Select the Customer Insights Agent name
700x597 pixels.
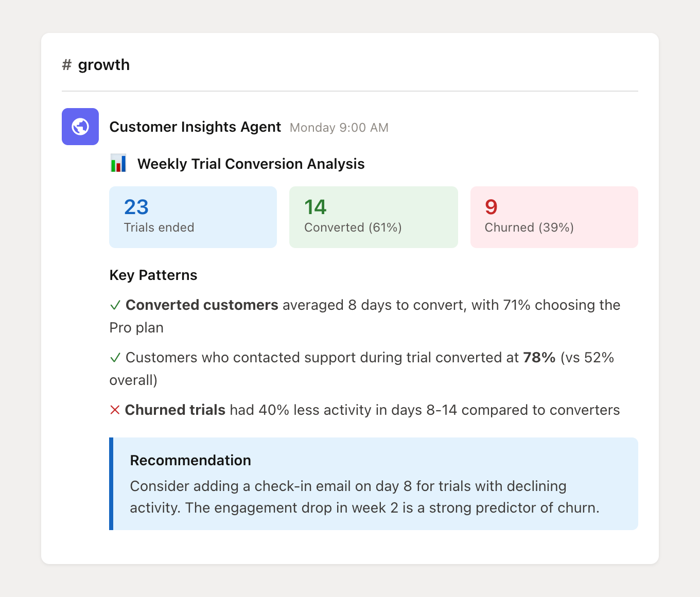[x=195, y=127]
